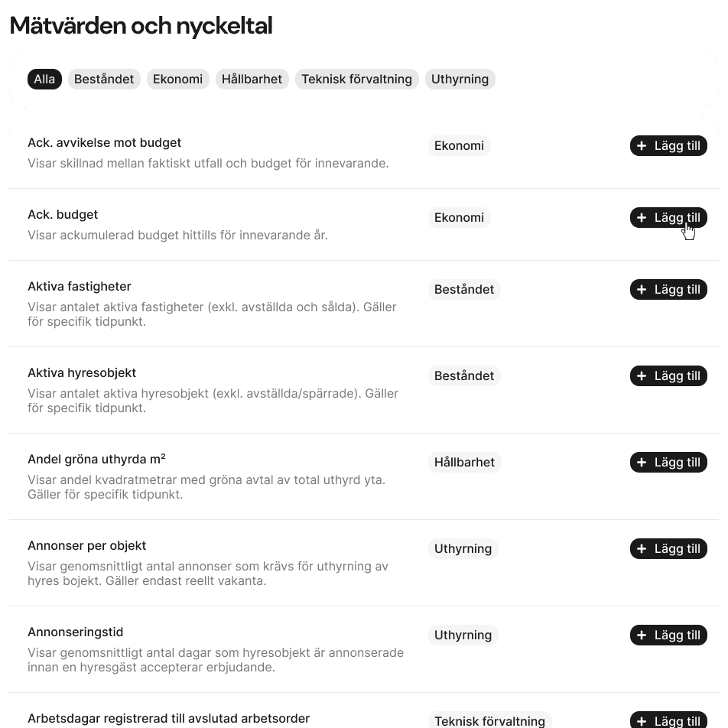This screenshot has height=728, width=728.
Task: Select the Alla filter tab
Action: [x=44, y=79]
